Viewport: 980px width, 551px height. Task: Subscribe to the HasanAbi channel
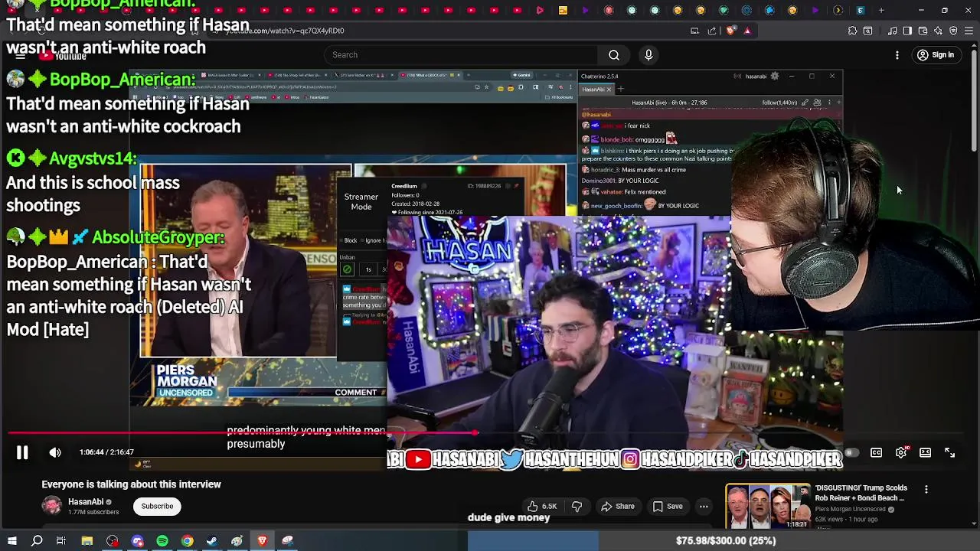pyautogui.click(x=157, y=506)
